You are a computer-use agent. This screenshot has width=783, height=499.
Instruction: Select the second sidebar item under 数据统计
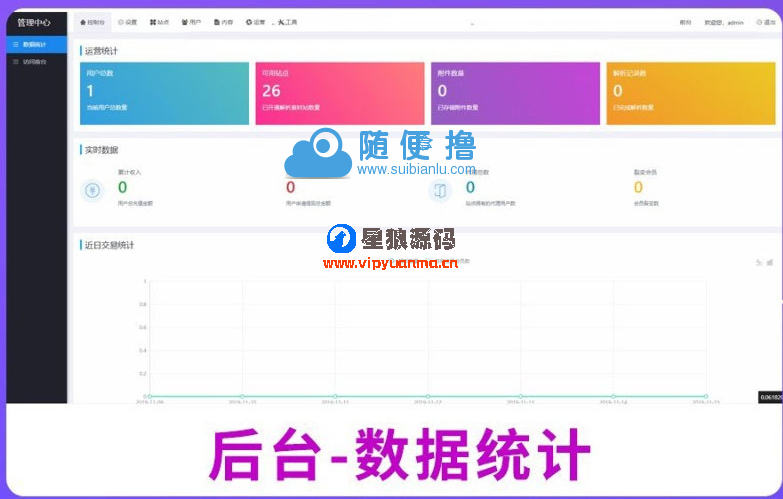pyautogui.click(x=36, y=62)
